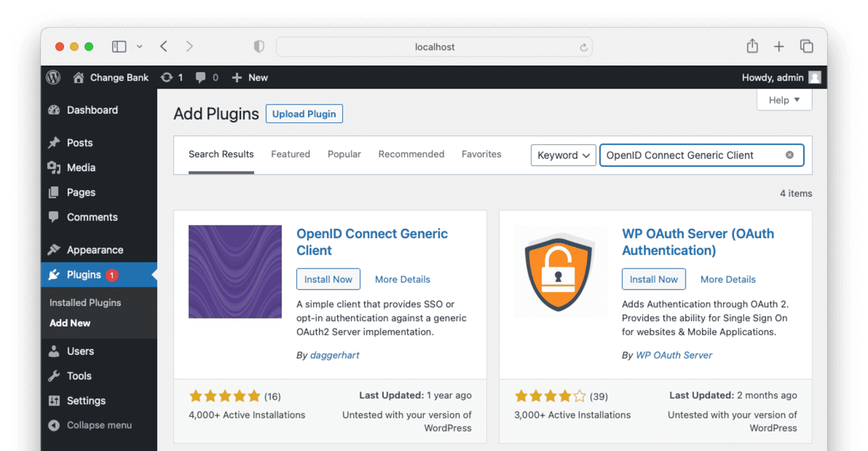Open the Howdy, admin user menu

coord(781,78)
